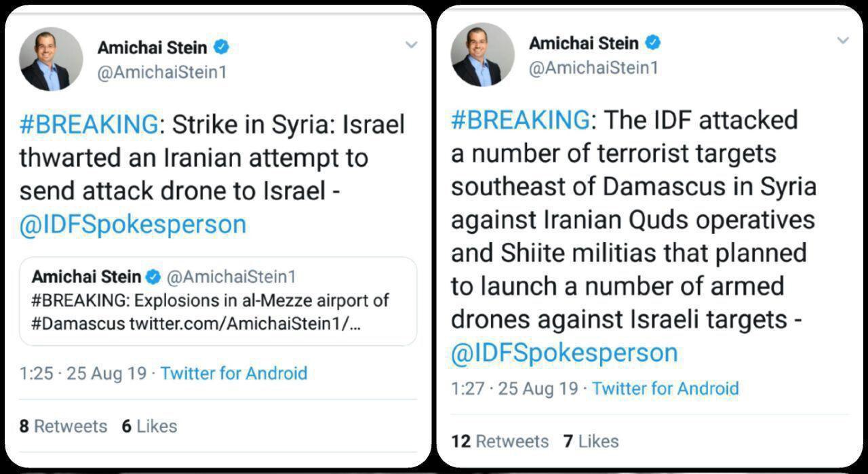Open the #BREAKING hashtag in left tweet

pos(88,125)
